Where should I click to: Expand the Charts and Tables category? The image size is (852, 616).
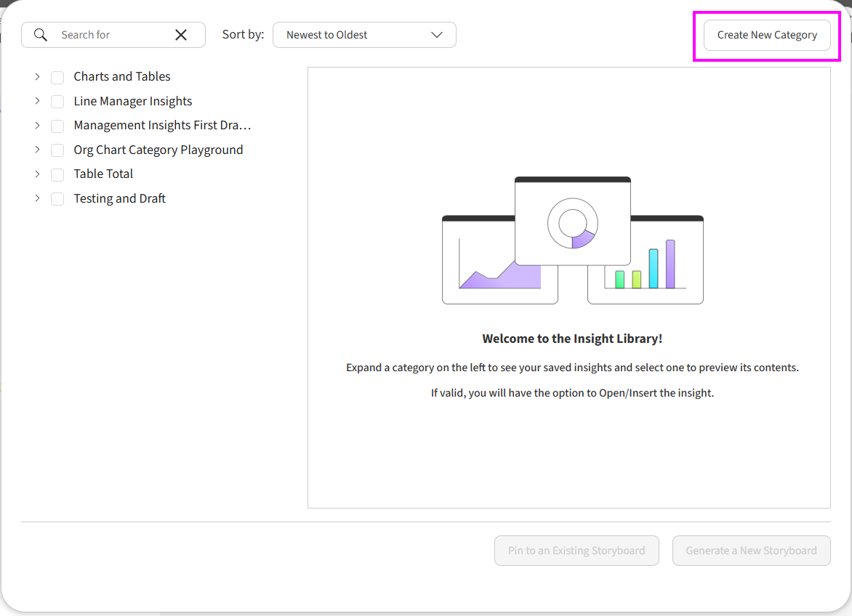(x=37, y=76)
